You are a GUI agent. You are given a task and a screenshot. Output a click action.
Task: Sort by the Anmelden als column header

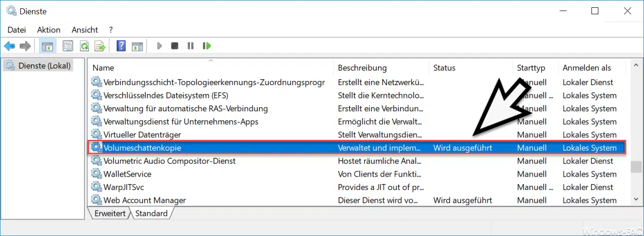tap(587, 68)
